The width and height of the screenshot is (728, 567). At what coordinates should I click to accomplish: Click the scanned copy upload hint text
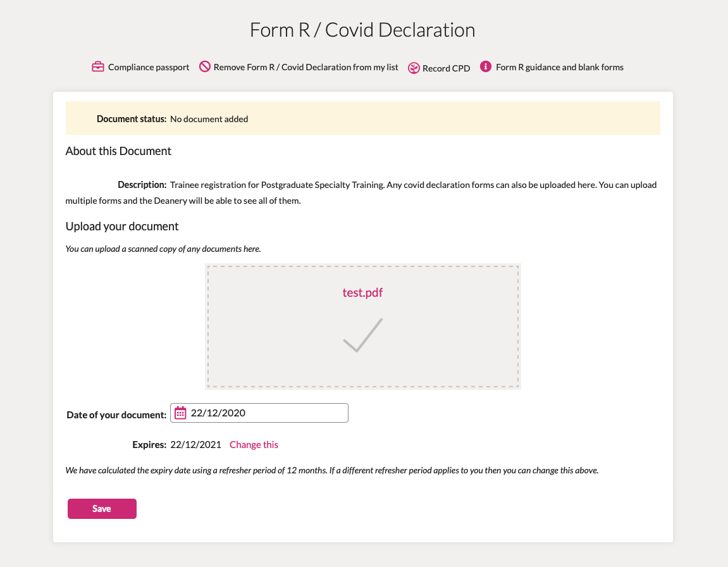point(163,249)
